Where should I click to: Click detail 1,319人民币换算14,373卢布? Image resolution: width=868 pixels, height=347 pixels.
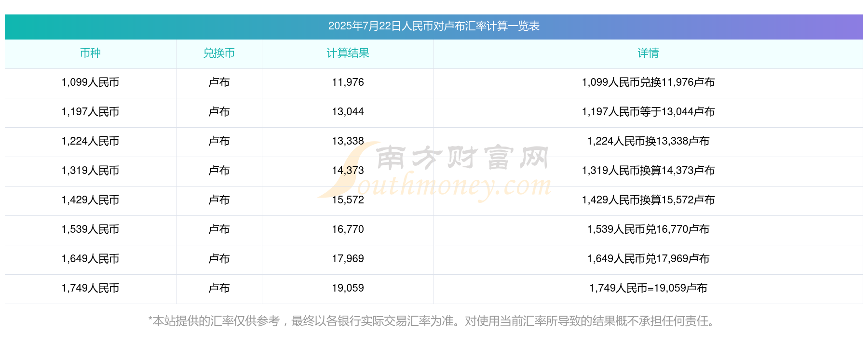click(x=648, y=171)
